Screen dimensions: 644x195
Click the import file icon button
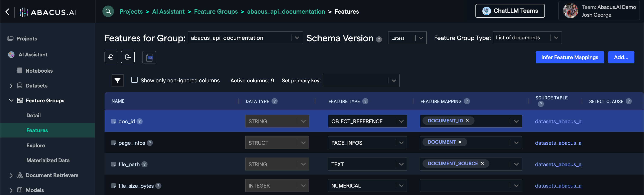pyautogui.click(x=111, y=57)
